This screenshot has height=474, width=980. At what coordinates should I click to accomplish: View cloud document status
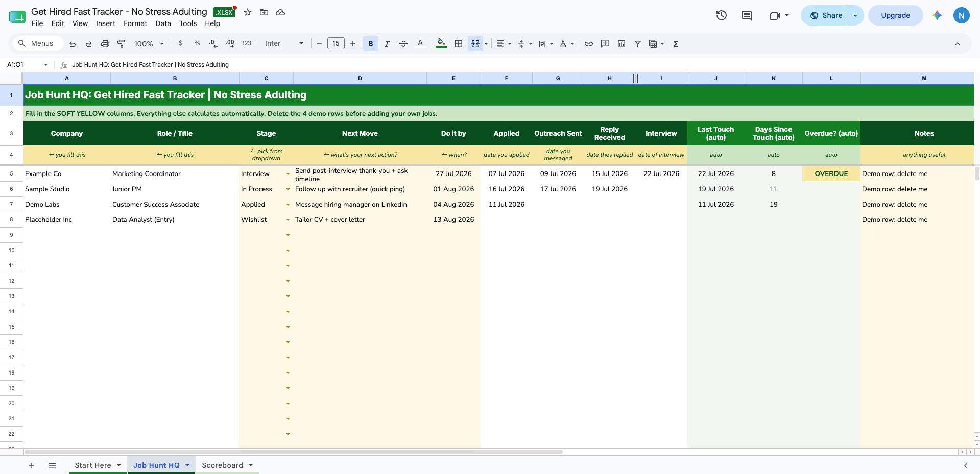pyautogui.click(x=280, y=12)
